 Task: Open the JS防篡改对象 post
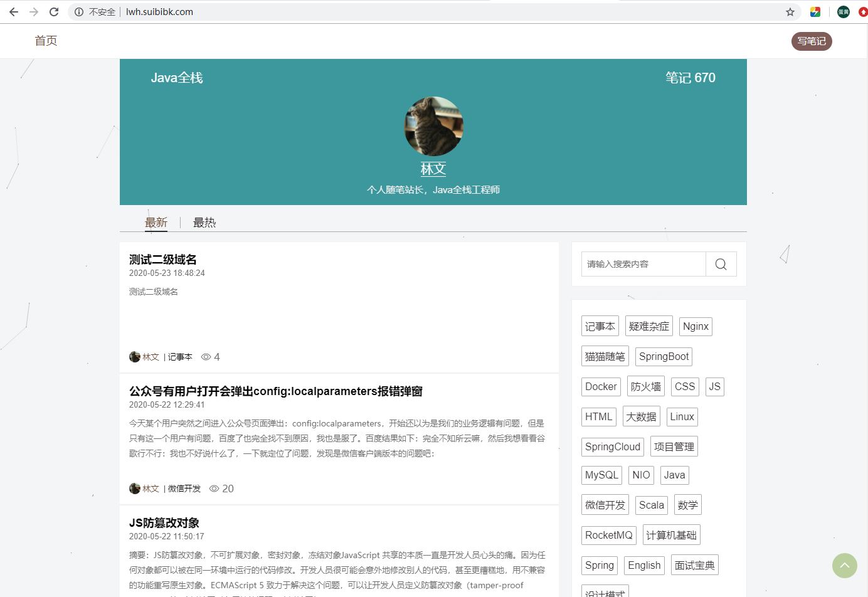[164, 523]
